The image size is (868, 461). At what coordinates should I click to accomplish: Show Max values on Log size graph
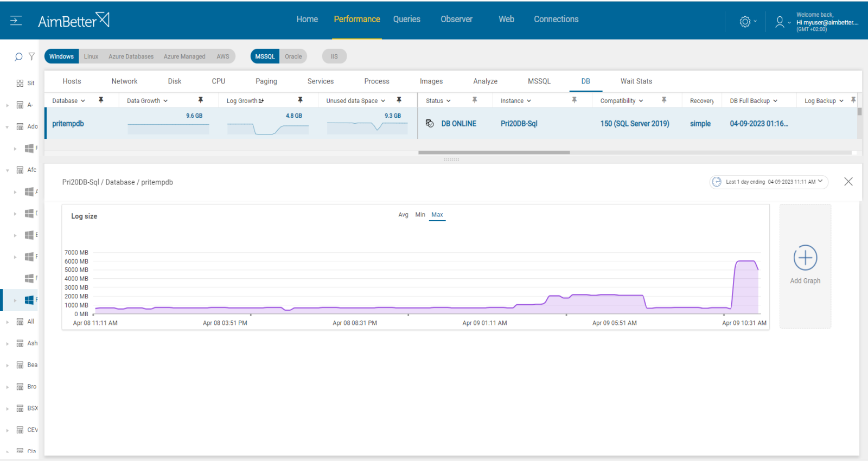pos(437,215)
